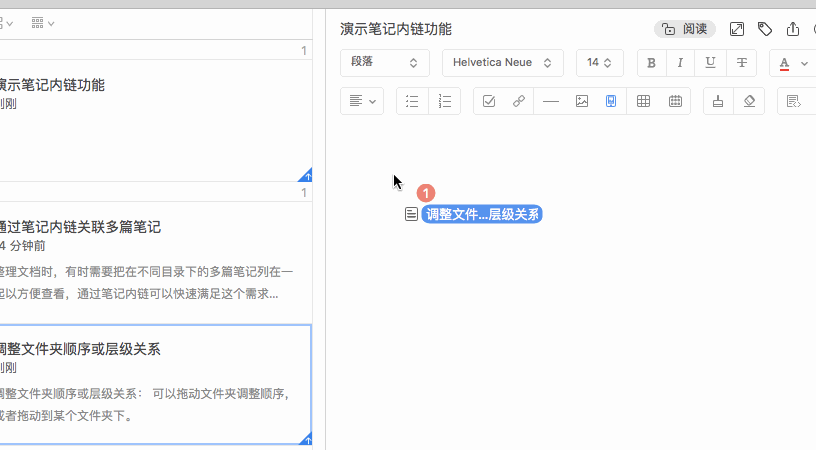Insert a date or calendar
Image resolution: width=816 pixels, height=450 pixels.
pos(675,101)
